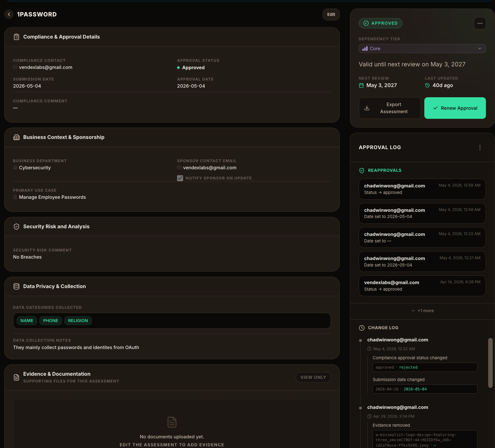The width and height of the screenshot is (495, 448).
Task: Click the change log scrollbar thumb
Action: tap(490, 363)
